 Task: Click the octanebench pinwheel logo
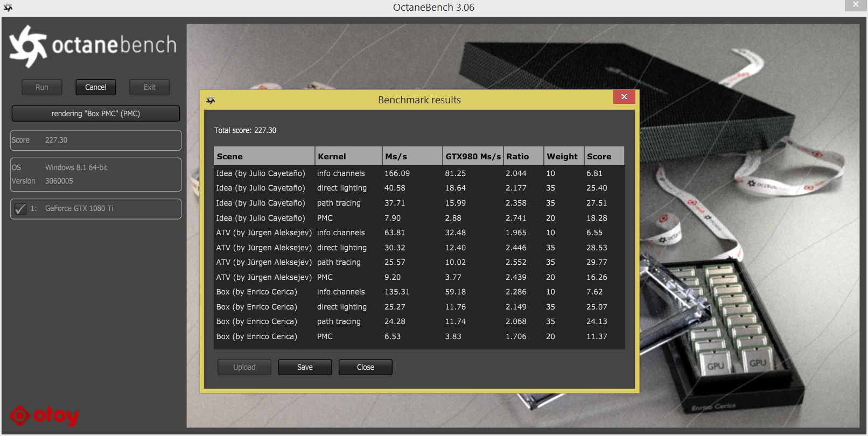28,46
